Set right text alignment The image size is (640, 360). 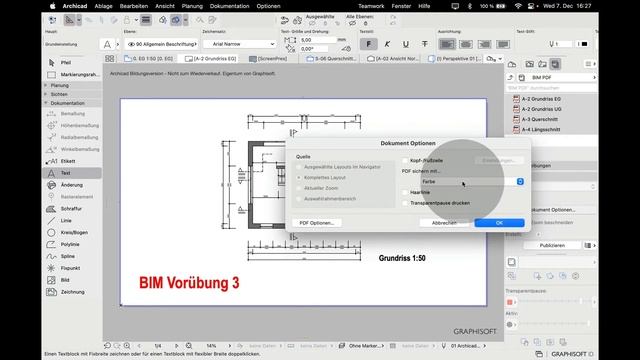(x=484, y=44)
